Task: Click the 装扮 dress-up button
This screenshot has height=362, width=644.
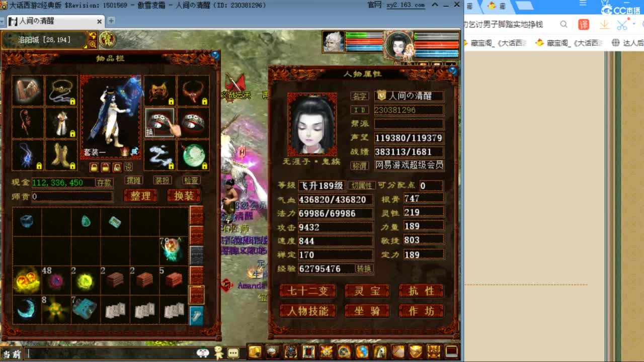Action: pos(162,180)
